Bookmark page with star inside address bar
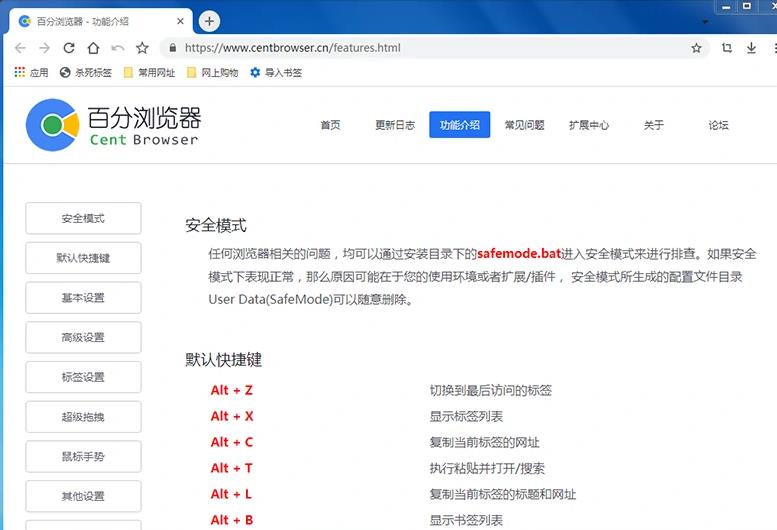The height and width of the screenshot is (530, 777). [696, 48]
